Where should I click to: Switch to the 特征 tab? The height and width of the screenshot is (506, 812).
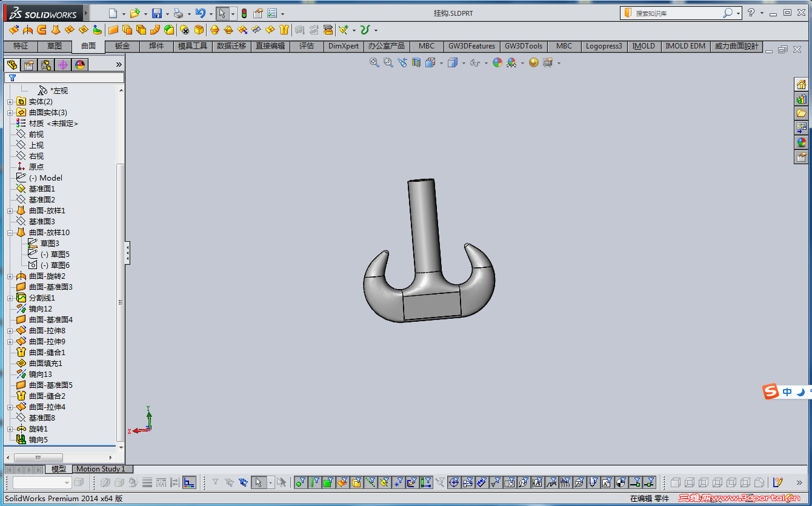[21, 46]
